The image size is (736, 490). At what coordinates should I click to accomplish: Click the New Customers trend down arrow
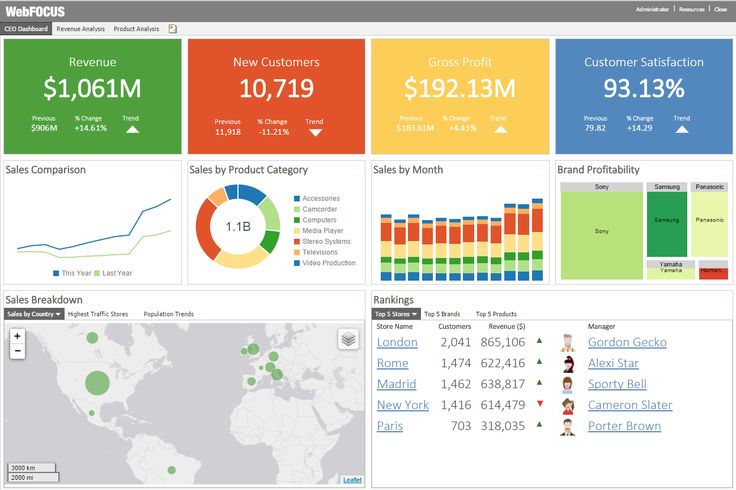click(x=315, y=131)
